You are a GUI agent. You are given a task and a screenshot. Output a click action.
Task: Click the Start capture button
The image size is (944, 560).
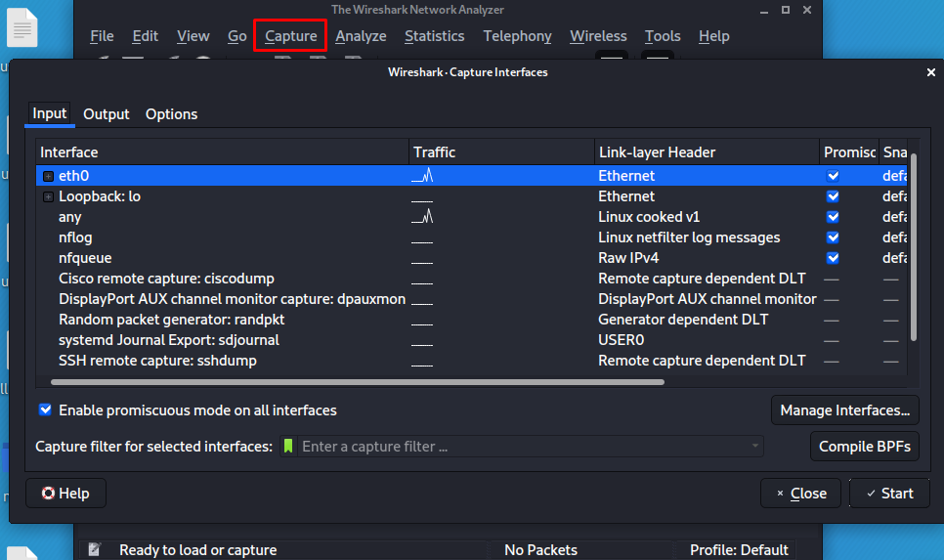[x=889, y=494]
